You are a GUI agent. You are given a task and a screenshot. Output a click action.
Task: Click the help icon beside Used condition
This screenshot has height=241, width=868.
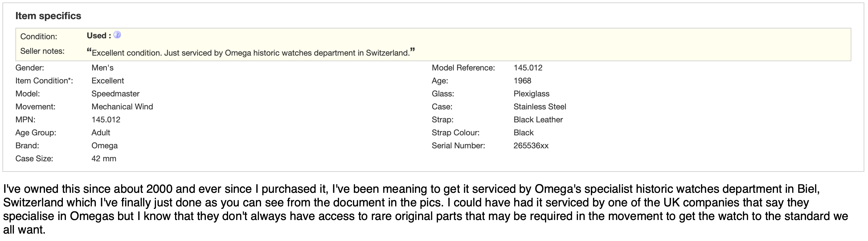coord(117,35)
